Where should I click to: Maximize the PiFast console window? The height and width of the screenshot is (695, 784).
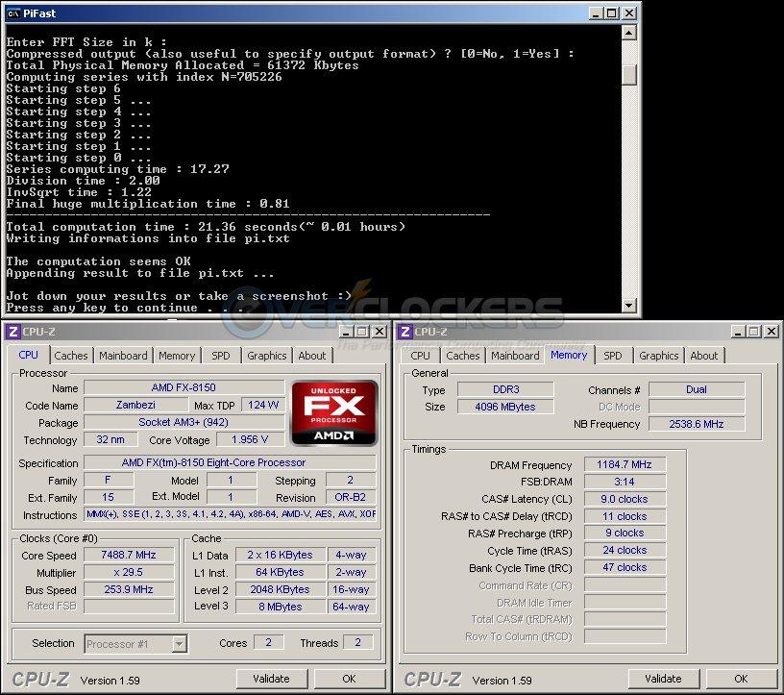pos(611,13)
